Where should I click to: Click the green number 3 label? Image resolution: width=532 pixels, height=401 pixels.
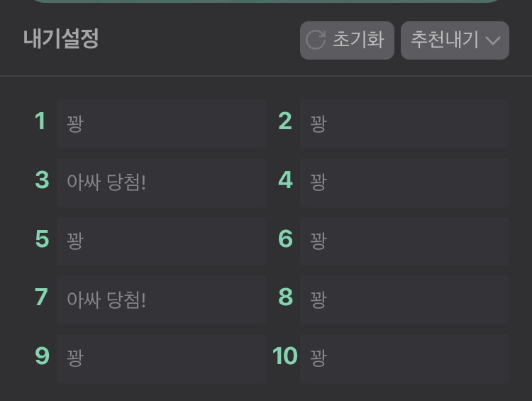42,180
